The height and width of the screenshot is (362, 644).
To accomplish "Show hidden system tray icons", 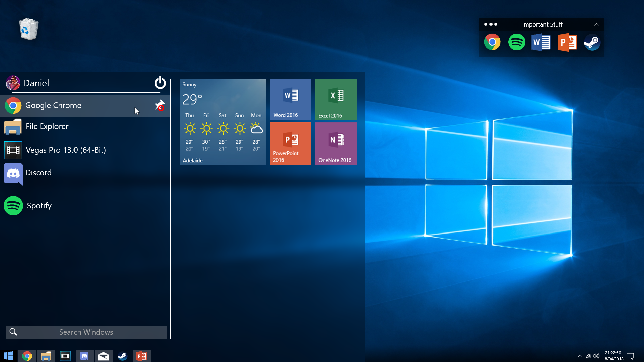I will tap(580, 356).
